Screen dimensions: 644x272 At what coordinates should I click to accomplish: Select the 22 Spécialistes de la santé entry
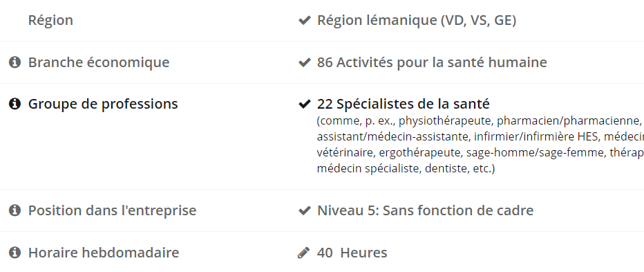click(403, 104)
